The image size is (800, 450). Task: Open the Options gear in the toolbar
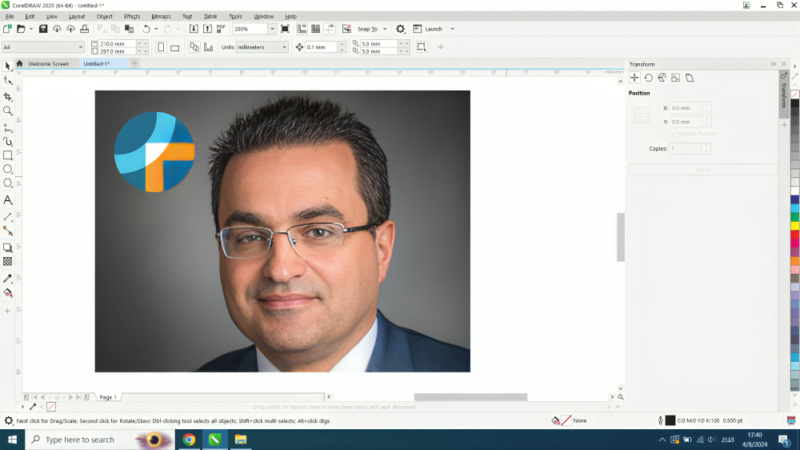[x=401, y=29]
